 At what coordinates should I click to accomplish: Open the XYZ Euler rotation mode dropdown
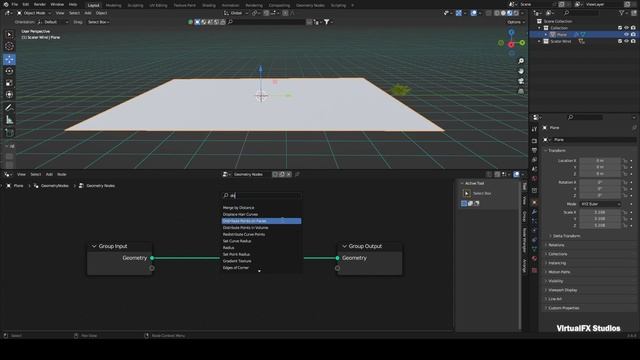pyautogui.click(x=600, y=204)
